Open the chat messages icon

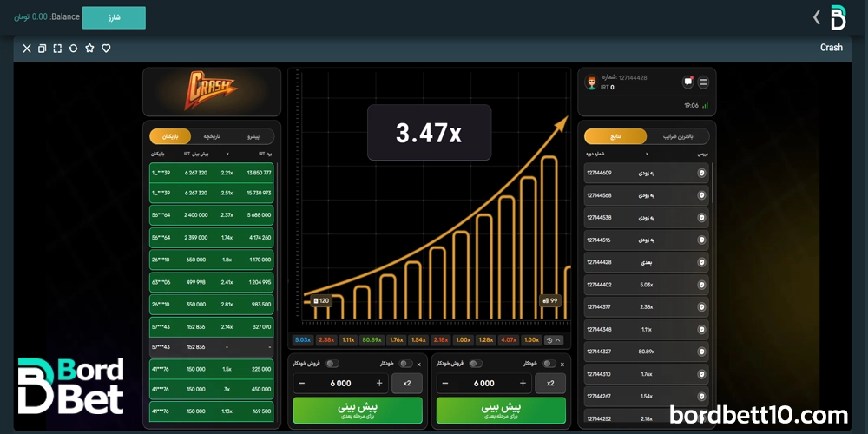688,82
